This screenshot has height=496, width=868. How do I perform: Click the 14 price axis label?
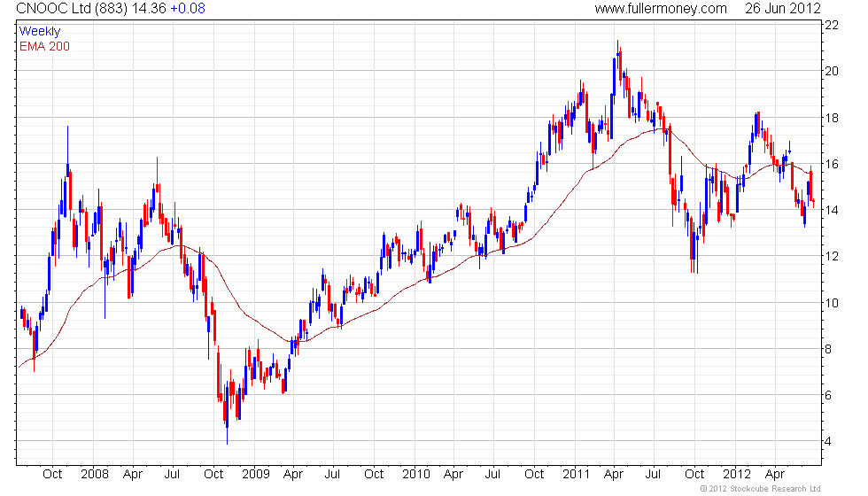832,210
